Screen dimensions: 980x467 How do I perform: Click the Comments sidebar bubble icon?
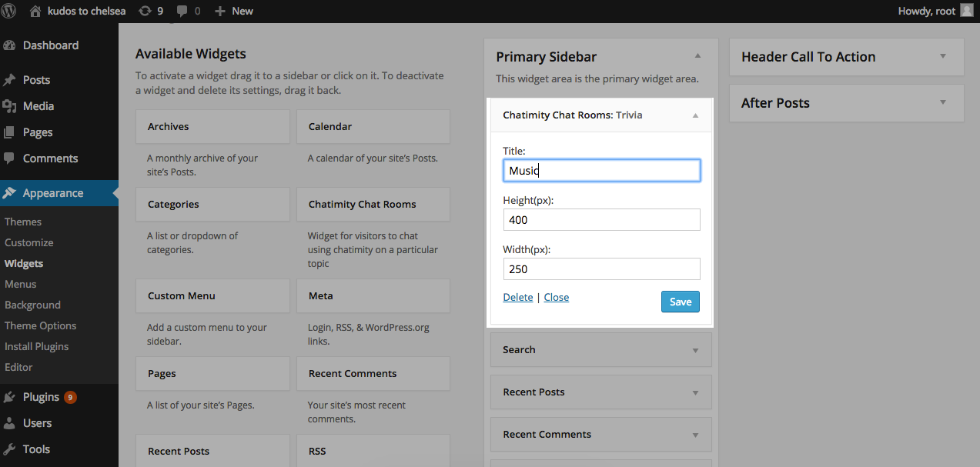9,158
